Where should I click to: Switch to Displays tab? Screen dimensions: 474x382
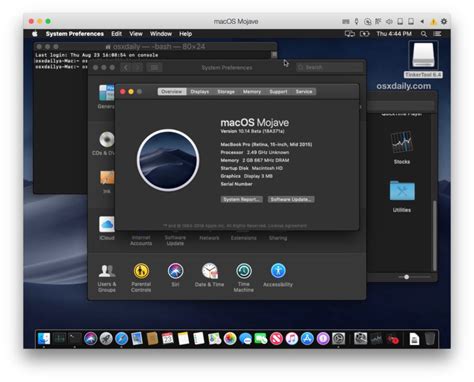[200, 92]
